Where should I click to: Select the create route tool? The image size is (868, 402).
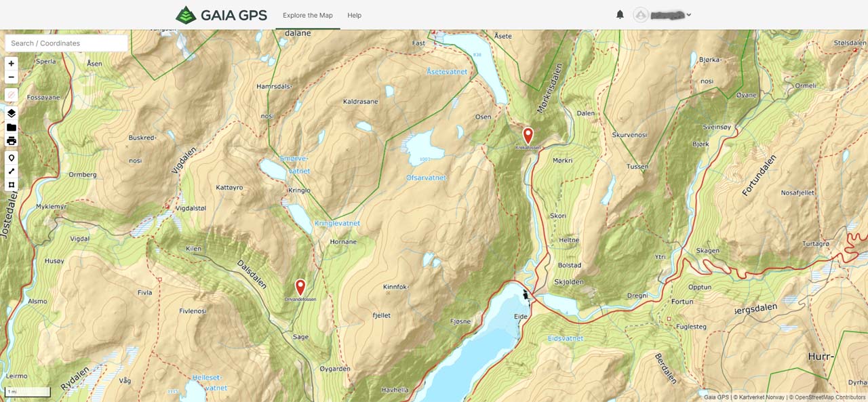pos(12,172)
